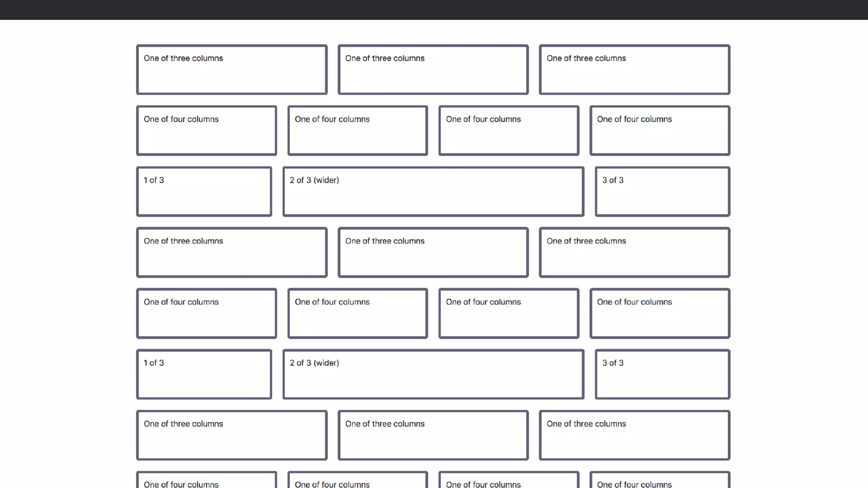Select the lower '3 of 3' box
This screenshot has width=868, height=488.
[662, 374]
